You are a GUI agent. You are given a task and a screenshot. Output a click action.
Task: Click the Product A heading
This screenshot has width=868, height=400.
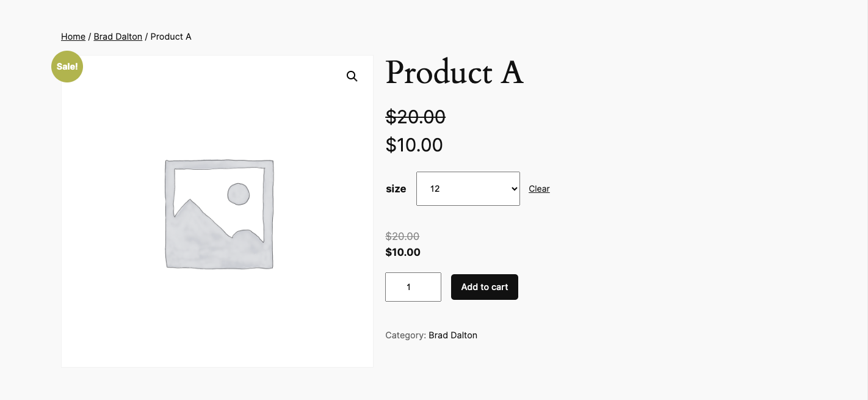click(x=454, y=73)
